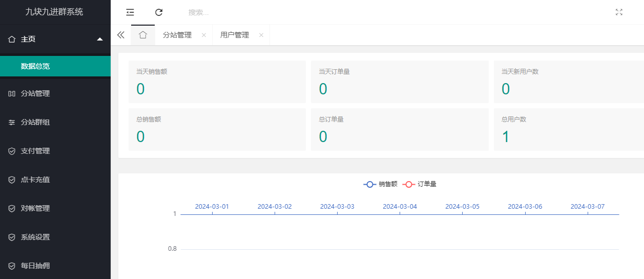Collapse the 主页 menu with the arrow
This screenshot has width=644, height=279.
100,39
